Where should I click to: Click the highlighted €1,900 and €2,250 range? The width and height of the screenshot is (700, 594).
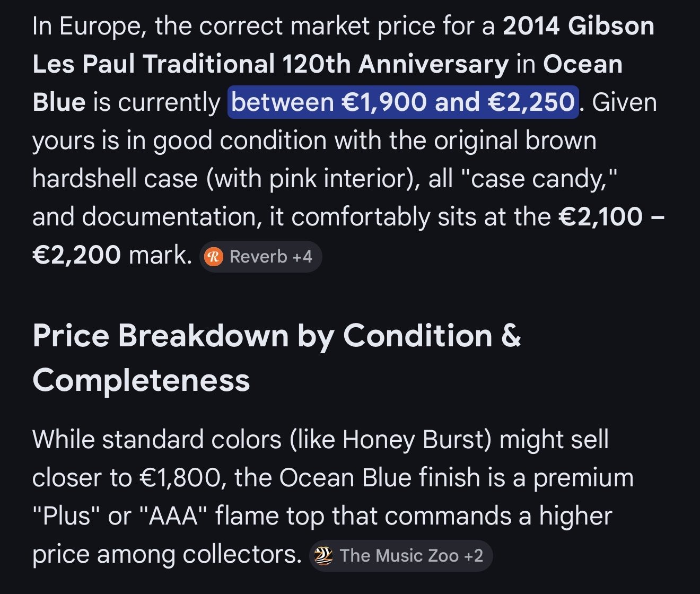403,102
